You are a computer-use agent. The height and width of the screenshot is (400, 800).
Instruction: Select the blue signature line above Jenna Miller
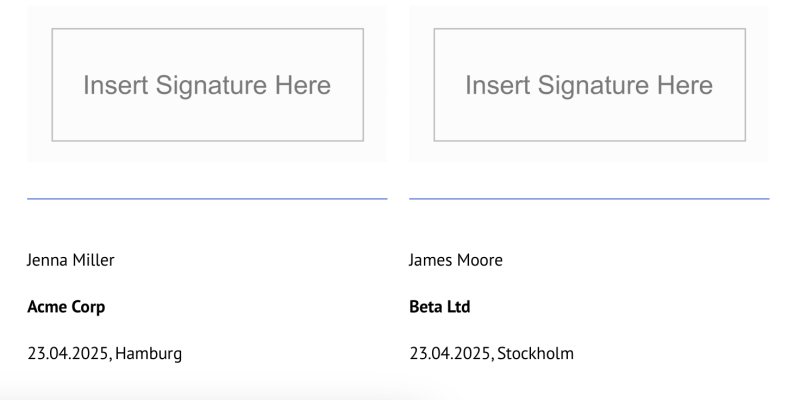pos(207,198)
